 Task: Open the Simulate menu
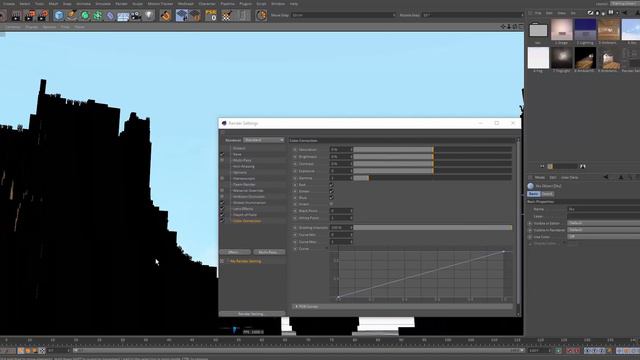coord(103,4)
